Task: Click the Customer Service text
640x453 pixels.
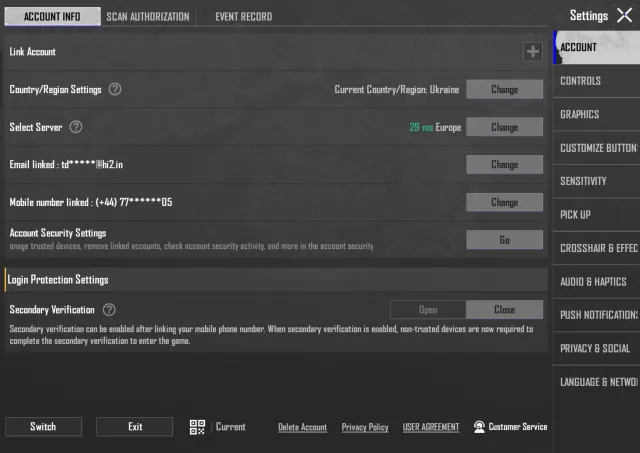Action: (x=518, y=427)
